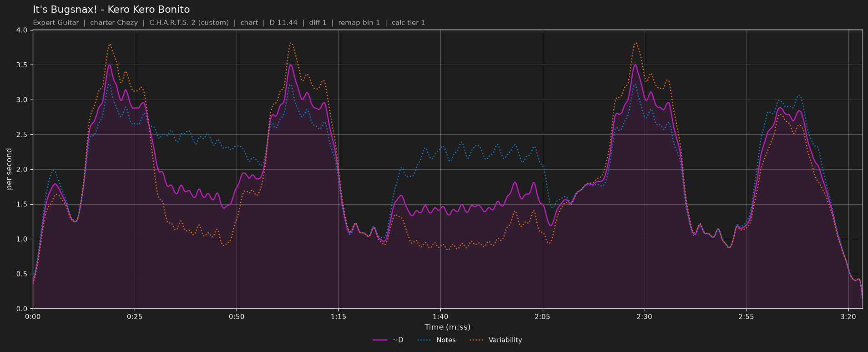Image resolution: width=868 pixels, height=352 pixels.
Task: Select the "C.H.A.R.T.S. 2 (custom)" subtitle text
Action: coord(189,23)
